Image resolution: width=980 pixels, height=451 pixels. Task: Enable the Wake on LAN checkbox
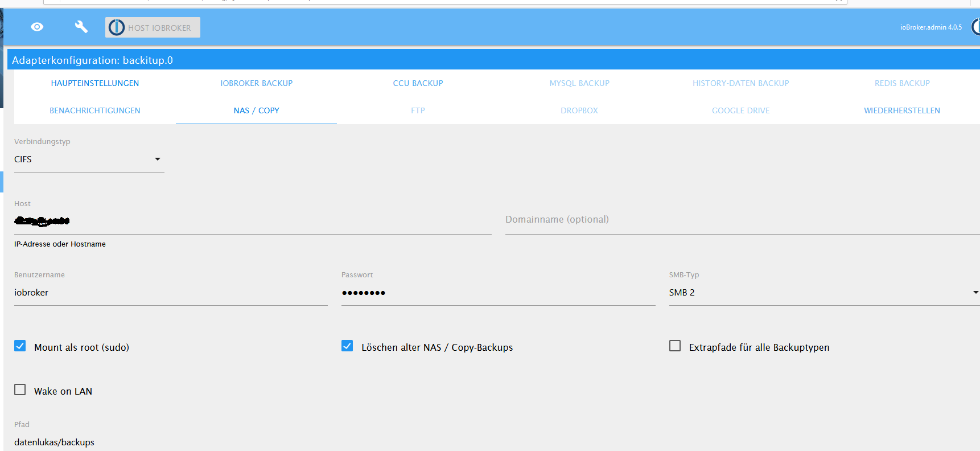pyautogui.click(x=20, y=390)
